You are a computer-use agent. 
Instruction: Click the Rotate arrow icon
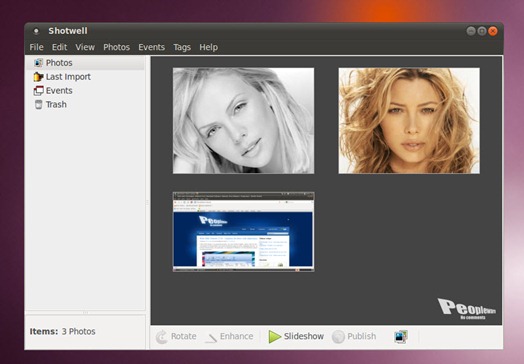pos(162,337)
